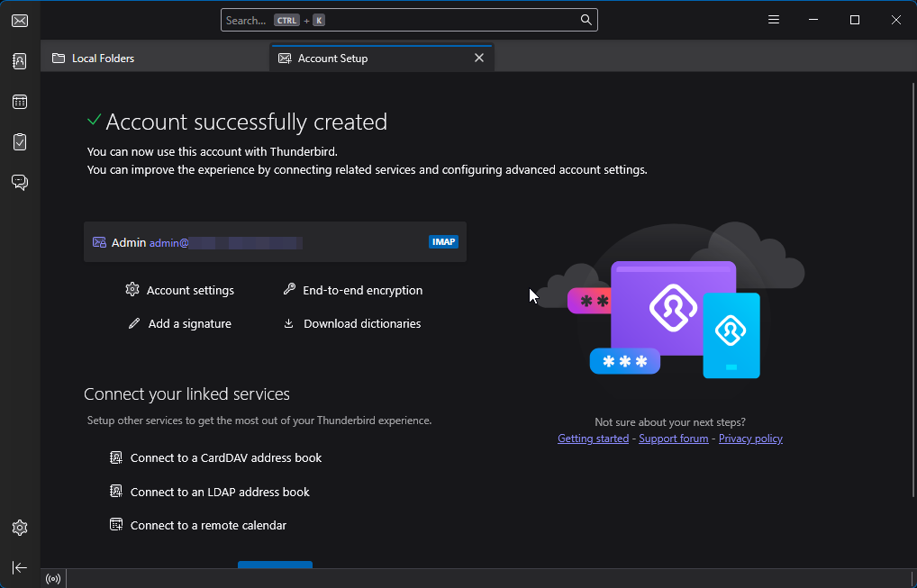Viewport: 917px width, 588px height.
Task: Click the End-to-end encryption key icon
Action: 289,289
